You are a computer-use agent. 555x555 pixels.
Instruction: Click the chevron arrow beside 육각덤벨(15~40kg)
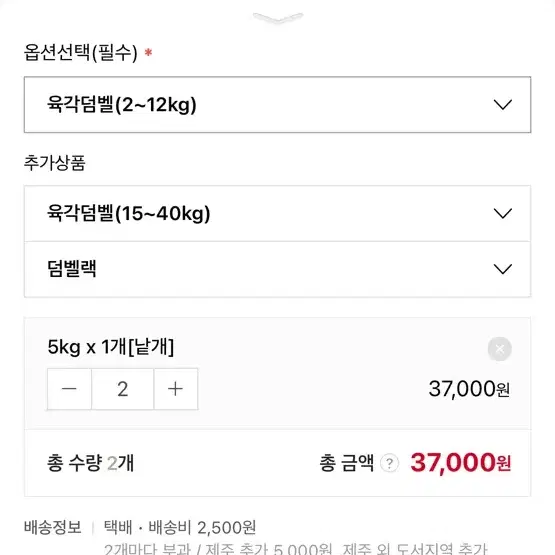click(503, 213)
